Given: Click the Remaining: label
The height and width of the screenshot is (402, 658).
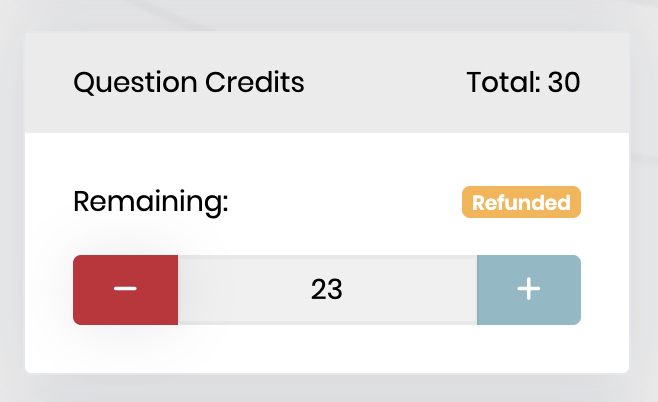Looking at the screenshot, I should tap(151, 203).
